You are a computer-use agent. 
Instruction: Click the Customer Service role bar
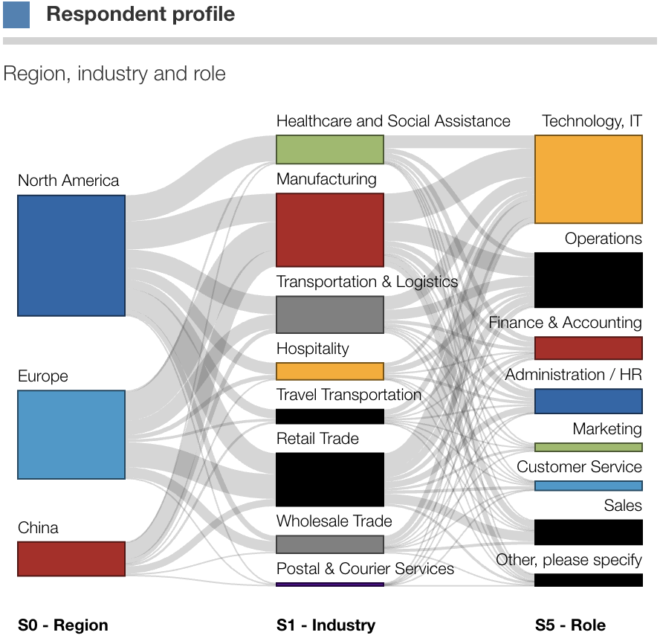click(589, 486)
